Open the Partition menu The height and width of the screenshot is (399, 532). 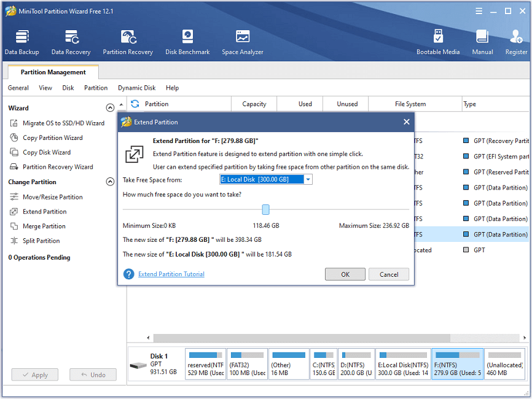[96, 88]
